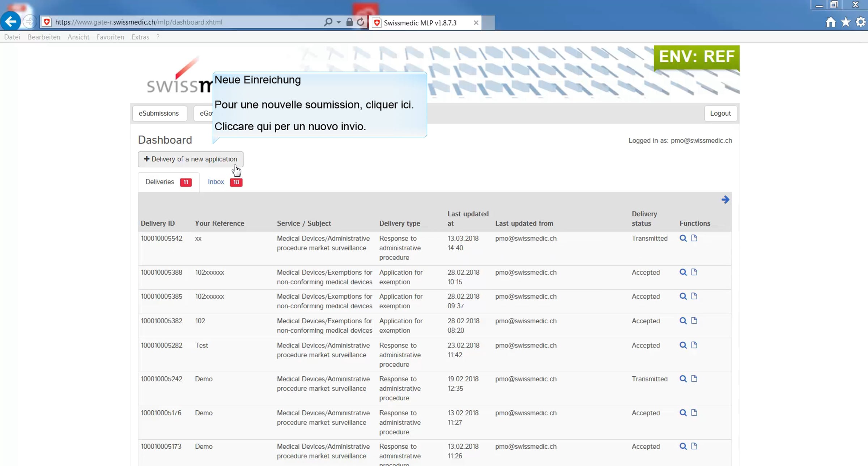Open document icon for delivery 100010005388
Image resolution: width=868 pixels, height=466 pixels.
click(x=694, y=272)
